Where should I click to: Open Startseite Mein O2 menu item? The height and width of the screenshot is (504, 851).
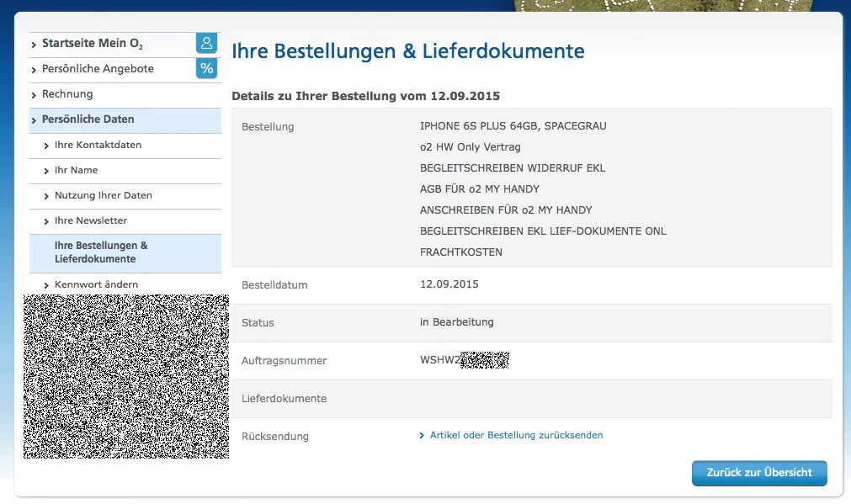(x=93, y=44)
